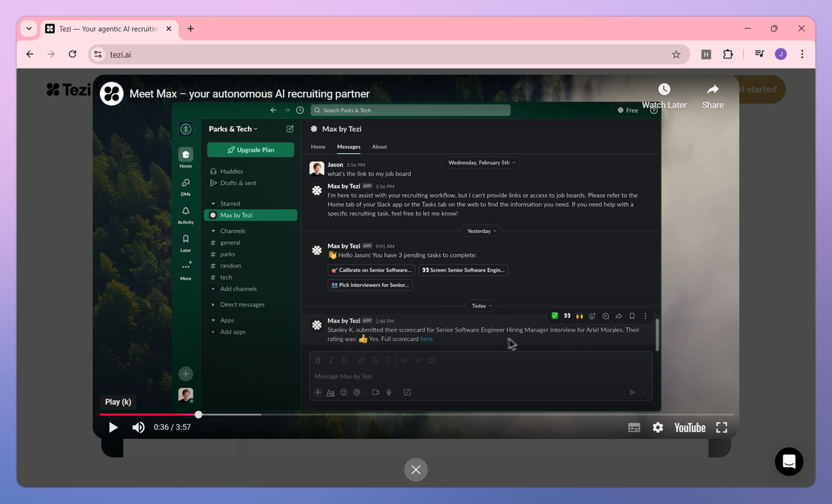The image size is (832, 504).
Task: View site information icon in the address bar
Action: (98, 54)
